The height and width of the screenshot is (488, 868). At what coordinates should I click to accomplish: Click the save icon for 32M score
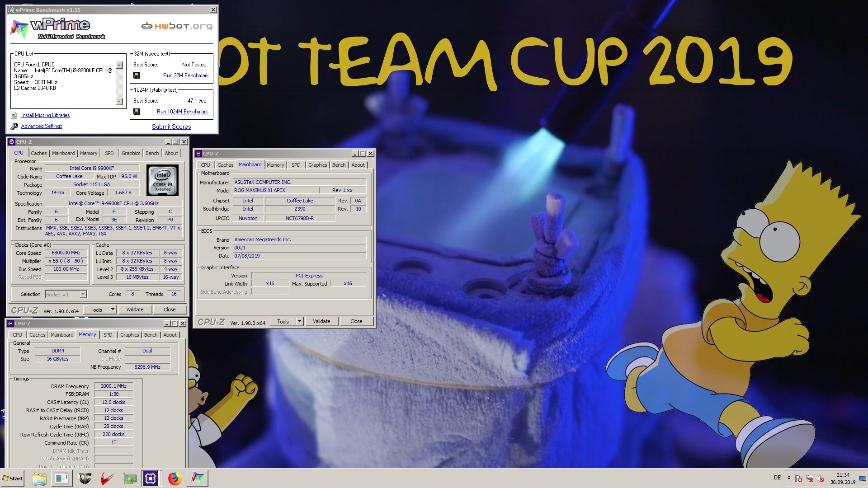click(x=137, y=75)
